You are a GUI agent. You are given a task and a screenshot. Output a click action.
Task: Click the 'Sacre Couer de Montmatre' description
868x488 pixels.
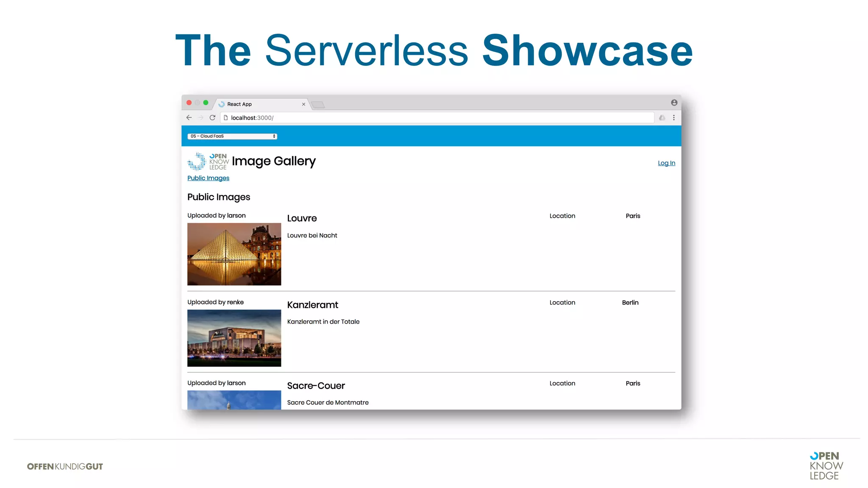pyautogui.click(x=328, y=402)
